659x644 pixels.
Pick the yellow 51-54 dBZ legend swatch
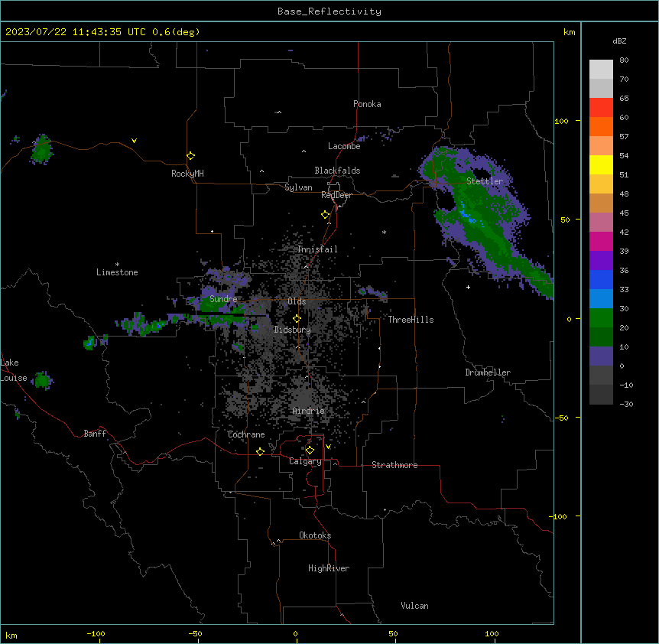pos(601,164)
